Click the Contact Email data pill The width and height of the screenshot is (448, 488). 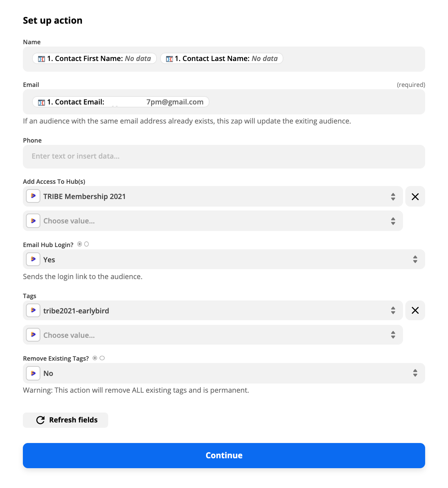pos(121,102)
